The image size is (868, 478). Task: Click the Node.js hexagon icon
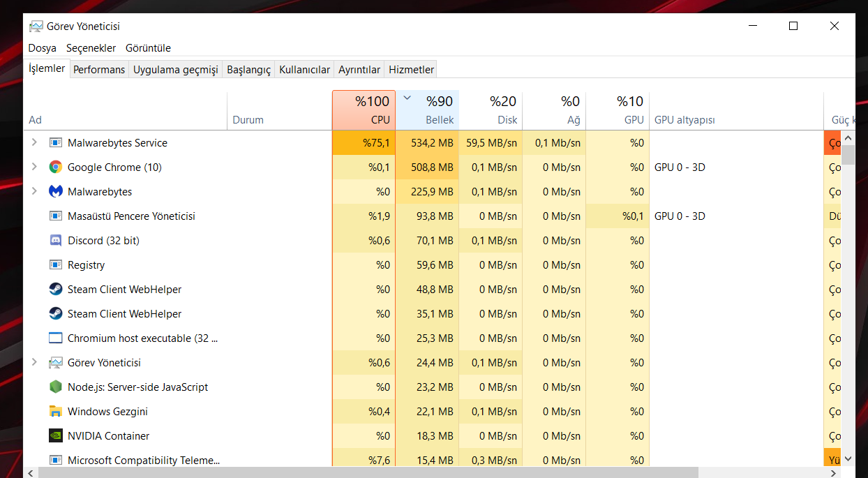(56, 387)
